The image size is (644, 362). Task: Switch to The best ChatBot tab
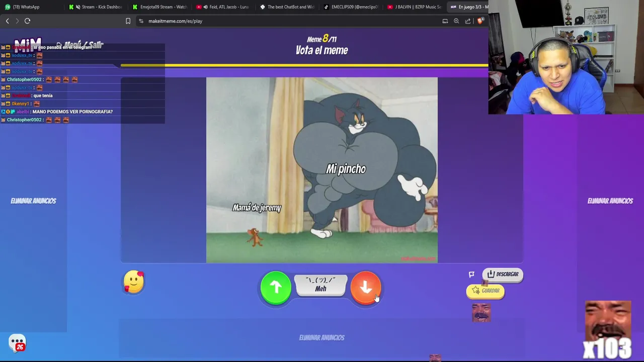coord(287,7)
